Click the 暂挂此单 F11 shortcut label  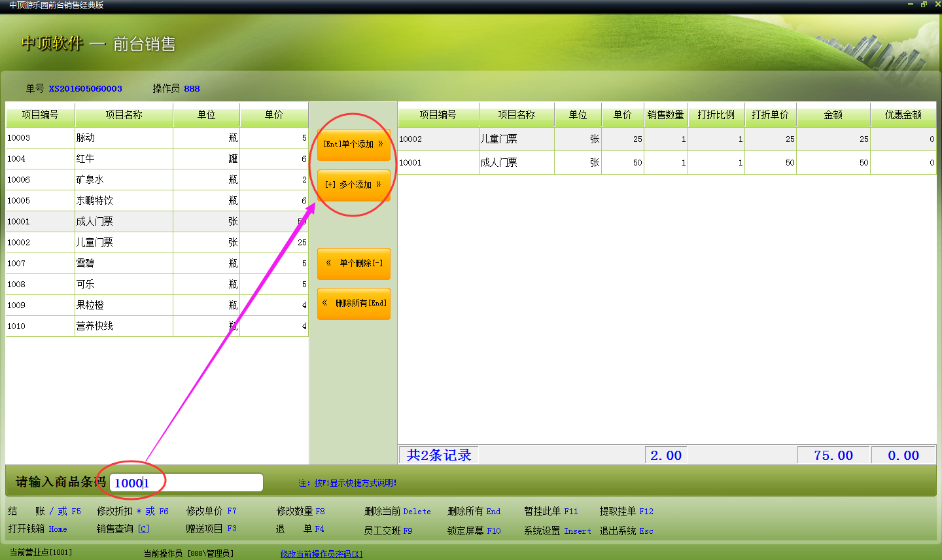point(551,511)
